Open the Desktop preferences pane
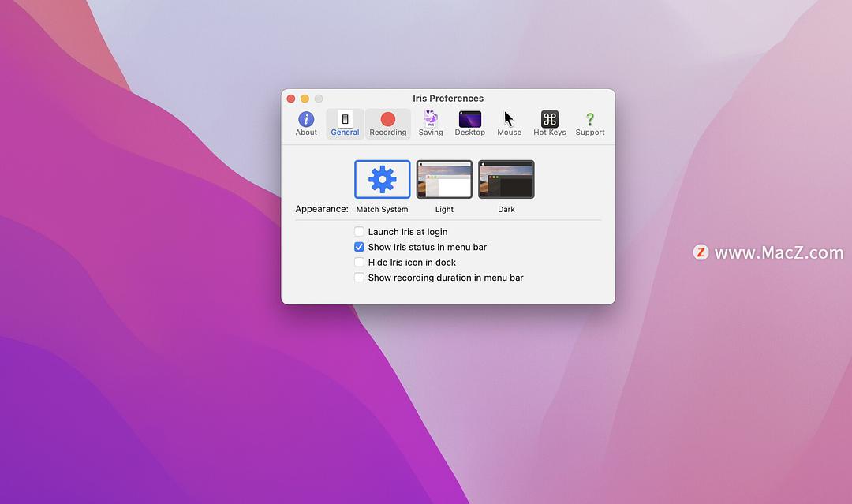This screenshot has height=504, width=852. pos(470,124)
